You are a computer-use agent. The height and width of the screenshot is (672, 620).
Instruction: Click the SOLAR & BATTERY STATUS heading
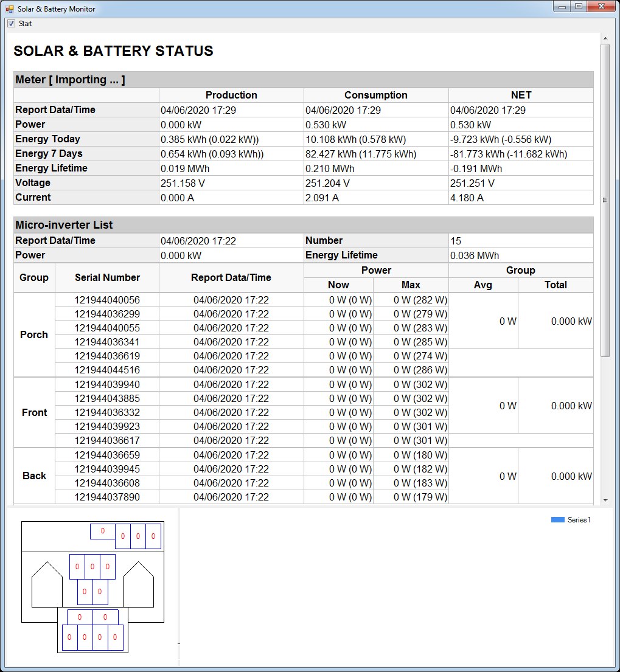pyautogui.click(x=113, y=51)
